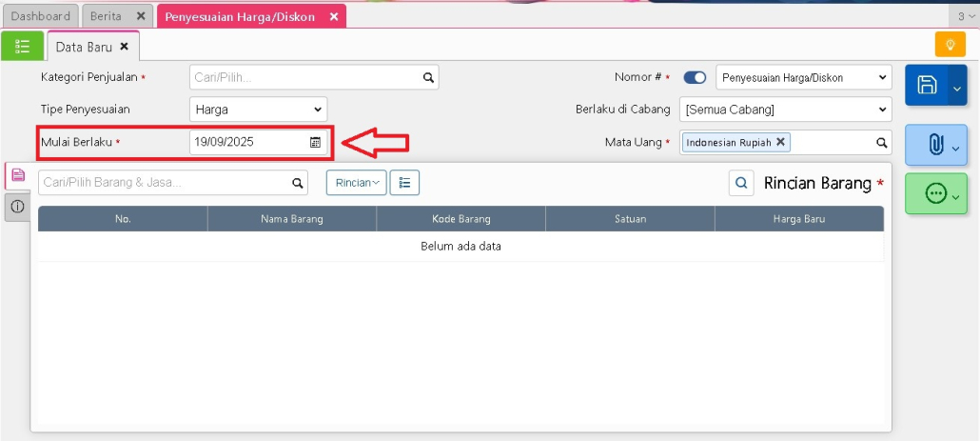Screen dimensions: 980x441
Task: Open the calendar picker for Mulai Berlaku
Action: point(315,142)
